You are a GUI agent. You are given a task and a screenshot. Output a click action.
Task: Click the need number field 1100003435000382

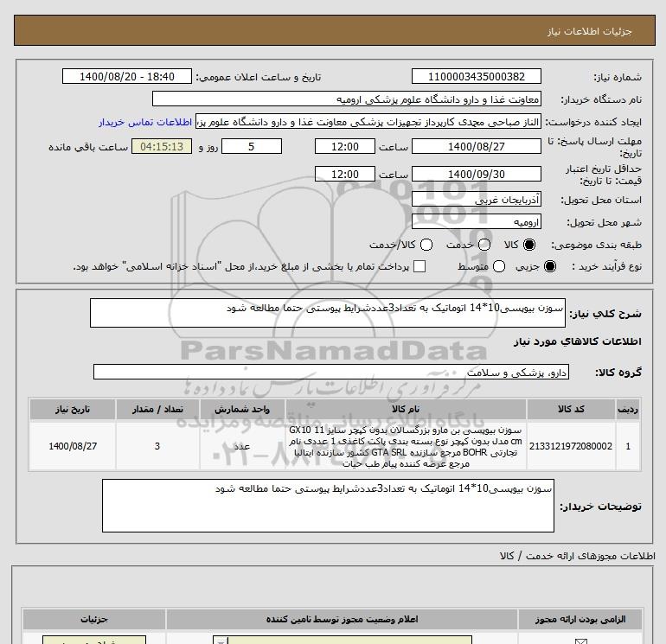[x=476, y=76]
